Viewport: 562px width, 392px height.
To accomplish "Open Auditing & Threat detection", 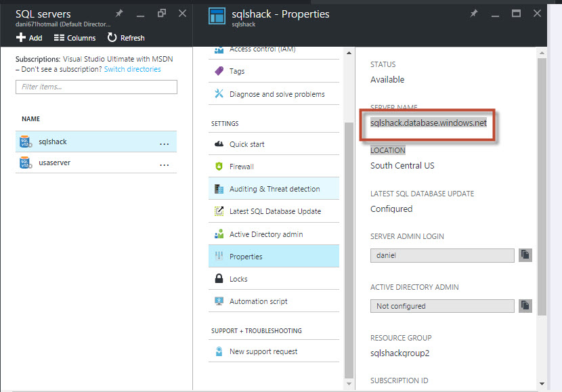I will click(x=274, y=189).
